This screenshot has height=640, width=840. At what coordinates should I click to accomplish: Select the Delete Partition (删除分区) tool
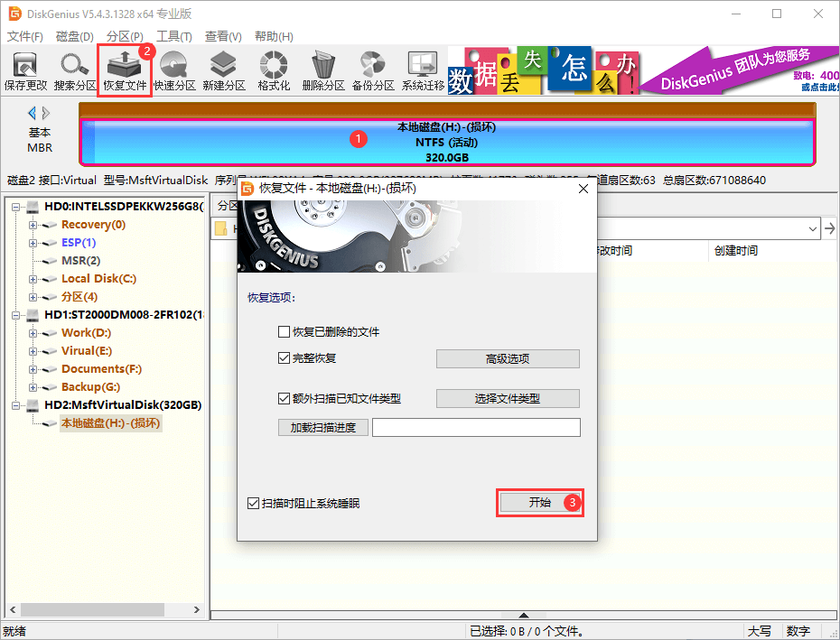click(x=323, y=71)
